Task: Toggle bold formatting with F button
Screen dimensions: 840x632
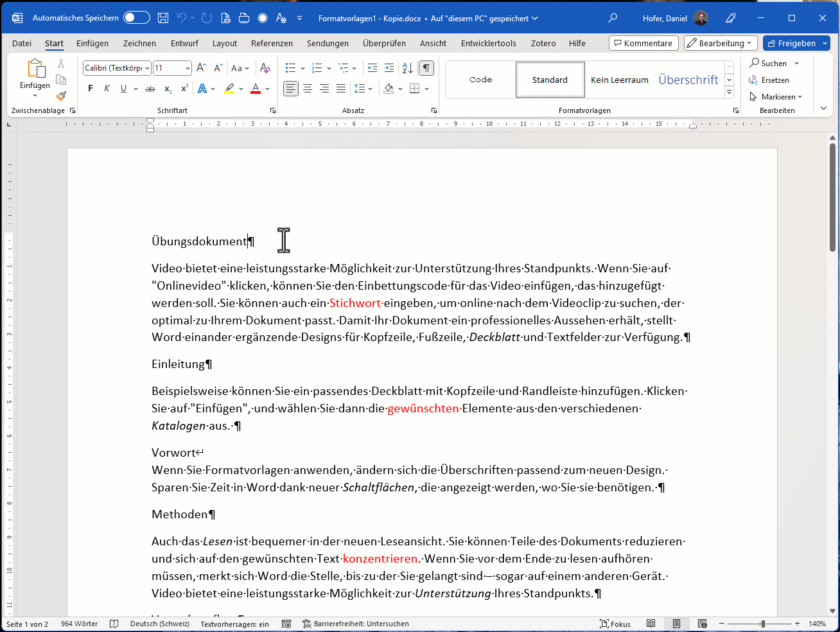Action: click(x=90, y=89)
